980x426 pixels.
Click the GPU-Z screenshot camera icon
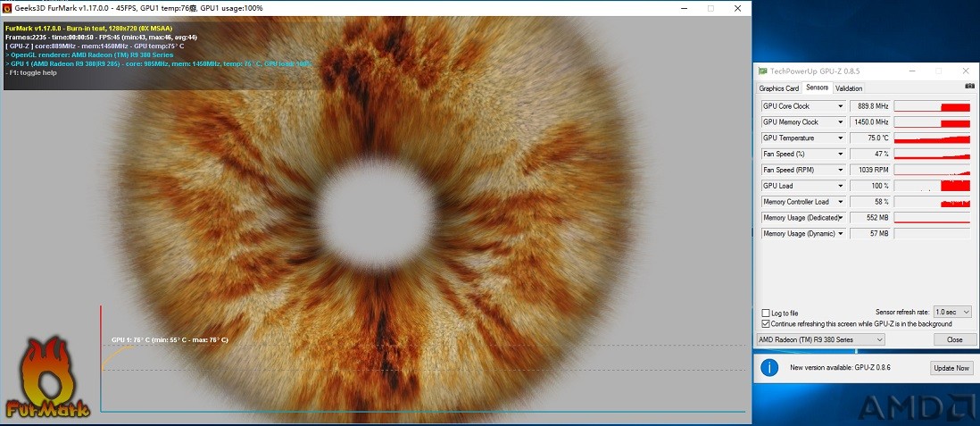tap(969, 85)
